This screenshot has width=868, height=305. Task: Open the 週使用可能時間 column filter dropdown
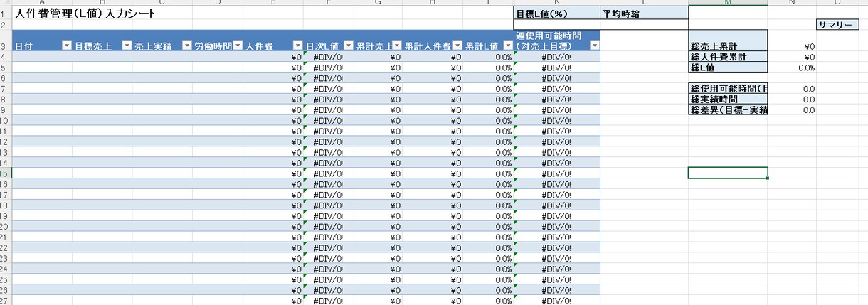click(x=594, y=46)
